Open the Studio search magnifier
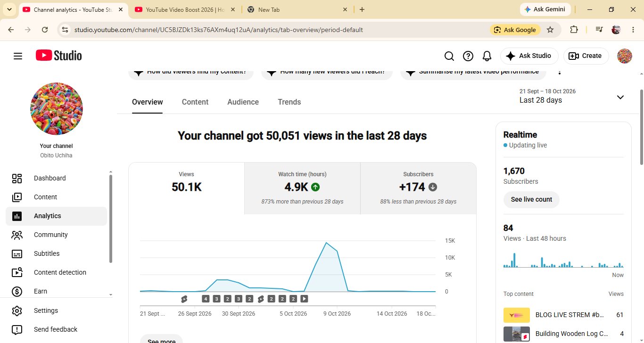This screenshot has height=343, width=644. click(449, 56)
